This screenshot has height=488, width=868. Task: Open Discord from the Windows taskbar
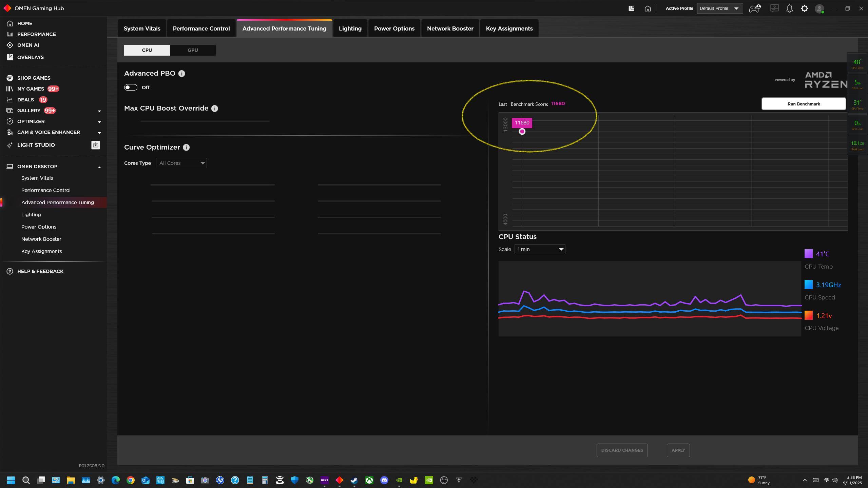click(384, 480)
